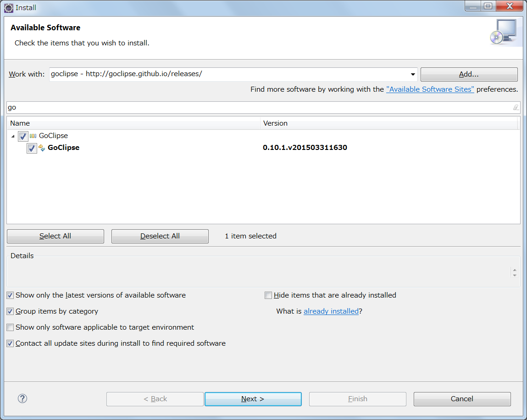Image resolution: width=527 pixels, height=420 pixels.
Task: Disable "Contact all update sites during install"
Action: [10, 343]
